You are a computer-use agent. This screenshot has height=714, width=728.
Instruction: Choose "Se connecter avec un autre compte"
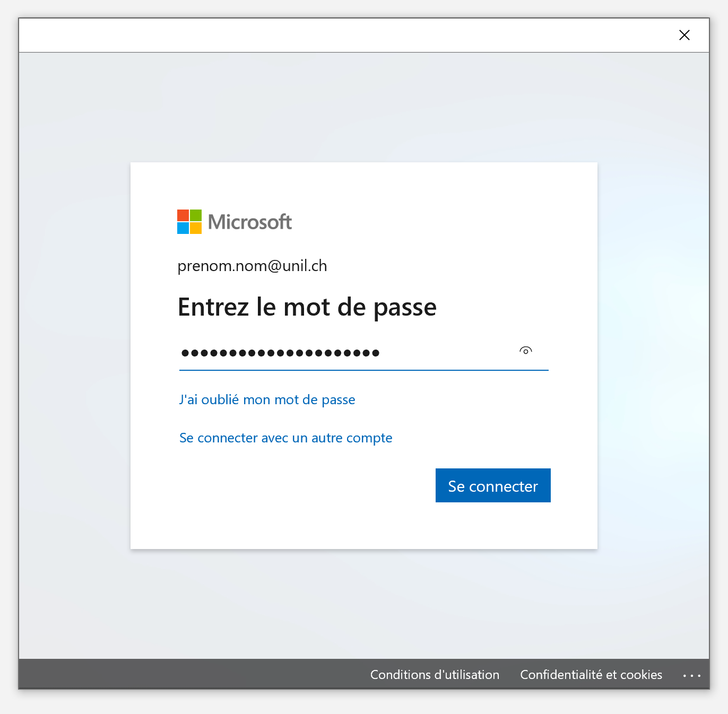(286, 438)
